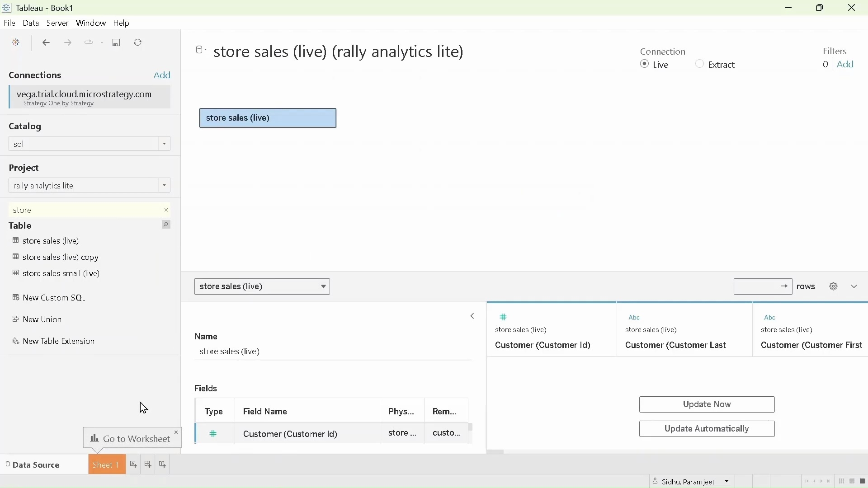Click the Update Now button
The width and height of the screenshot is (868, 488).
click(x=707, y=404)
